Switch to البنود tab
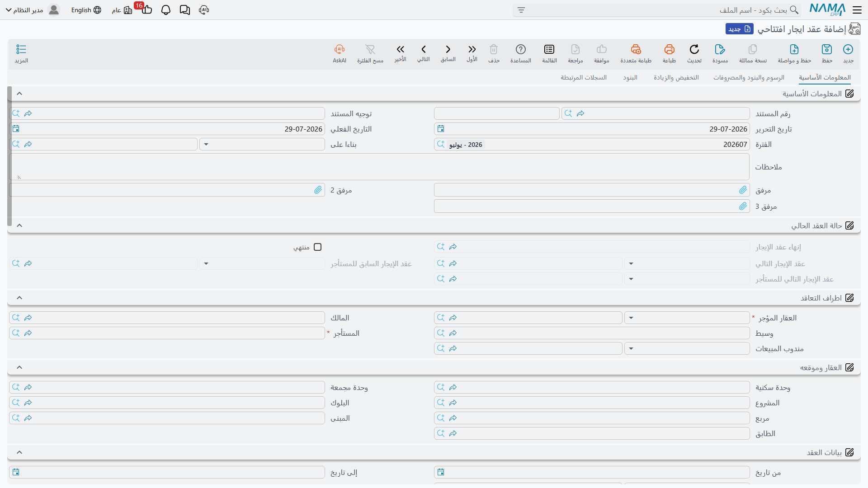This screenshot has width=868, height=488. coord(630,78)
